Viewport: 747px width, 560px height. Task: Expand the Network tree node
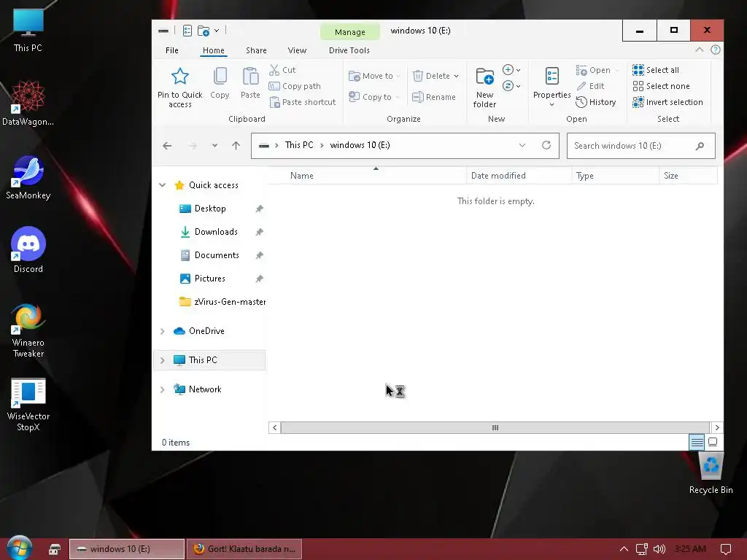point(163,389)
